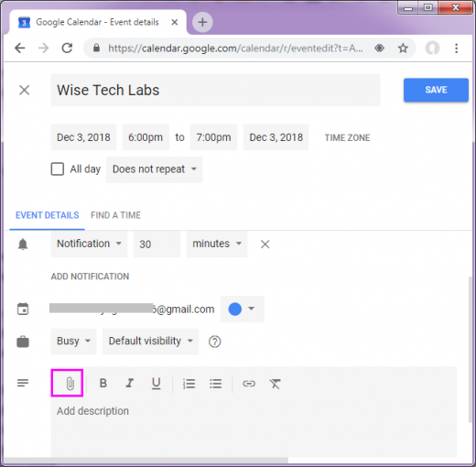Viewport: 476px width, 467px height.
Task: Open the Notification type dropdown
Action: [89, 244]
